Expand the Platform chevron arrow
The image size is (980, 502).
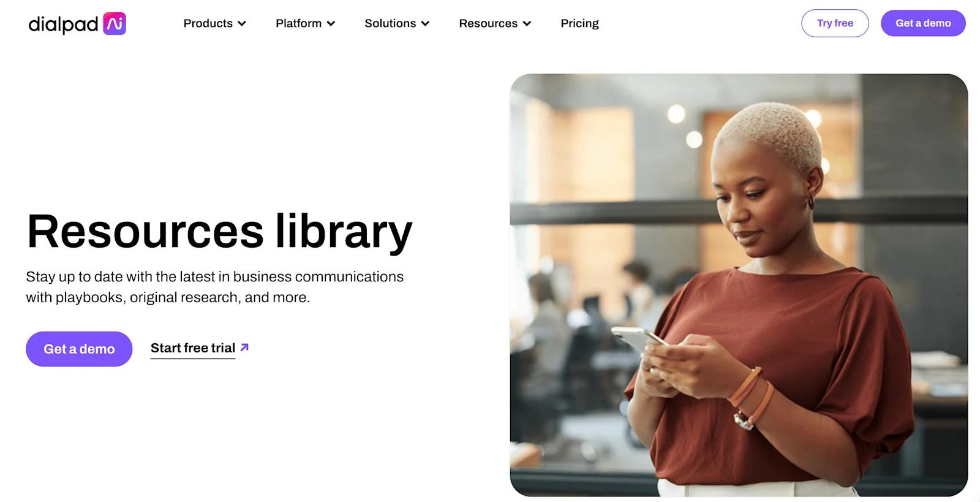pyautogui.click(x=331, y=24)
